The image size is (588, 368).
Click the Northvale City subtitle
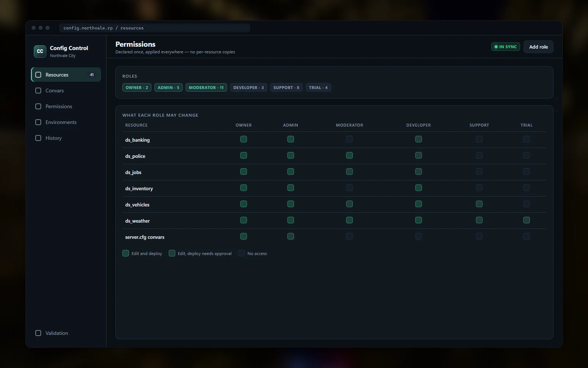pos(63,56)
